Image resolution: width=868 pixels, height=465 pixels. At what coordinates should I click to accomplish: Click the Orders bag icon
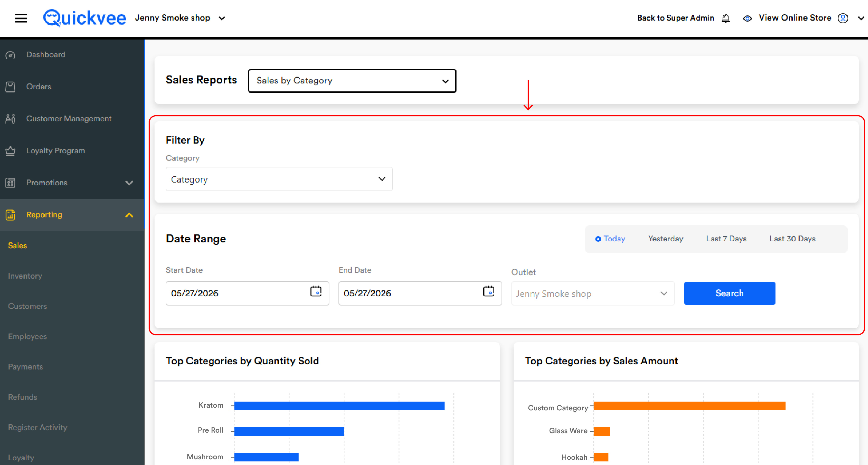pyautogui.click(x=10, y=87)
